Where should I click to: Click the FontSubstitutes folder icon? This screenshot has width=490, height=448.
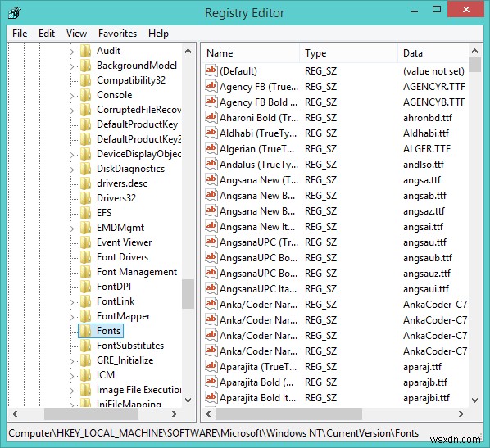85,346
